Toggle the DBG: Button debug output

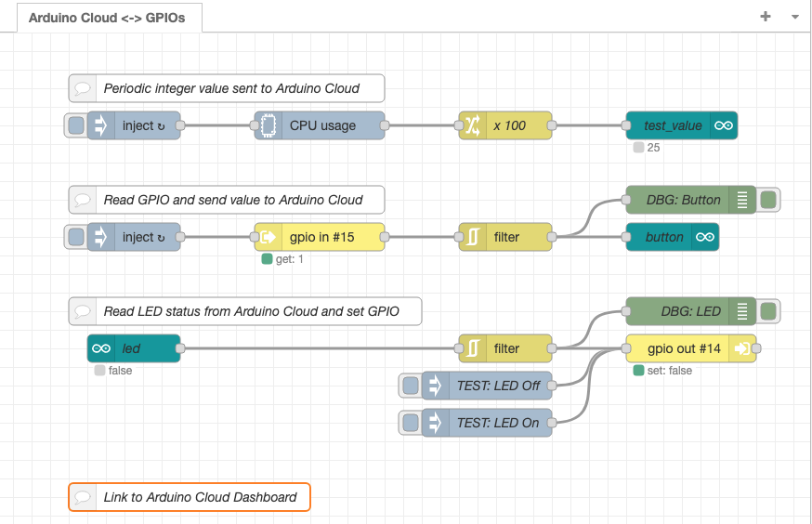pyautogui.click(x=768, y=200)
